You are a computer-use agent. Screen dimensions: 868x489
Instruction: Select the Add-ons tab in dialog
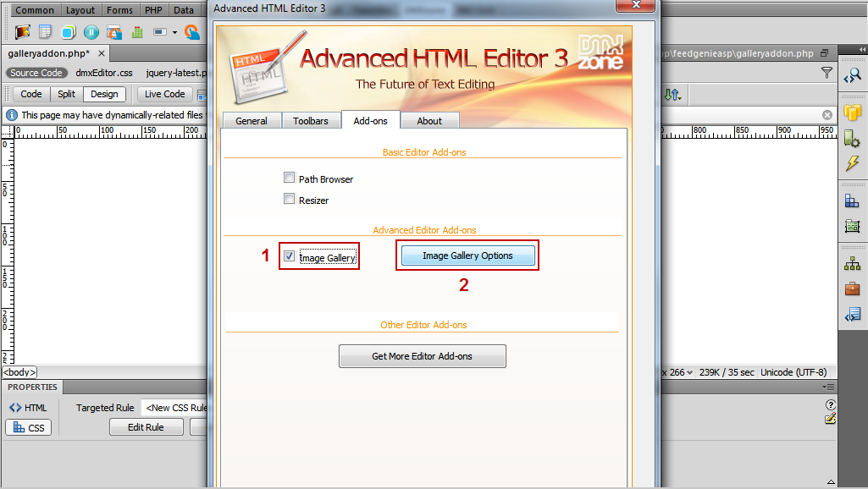(370, 120)
